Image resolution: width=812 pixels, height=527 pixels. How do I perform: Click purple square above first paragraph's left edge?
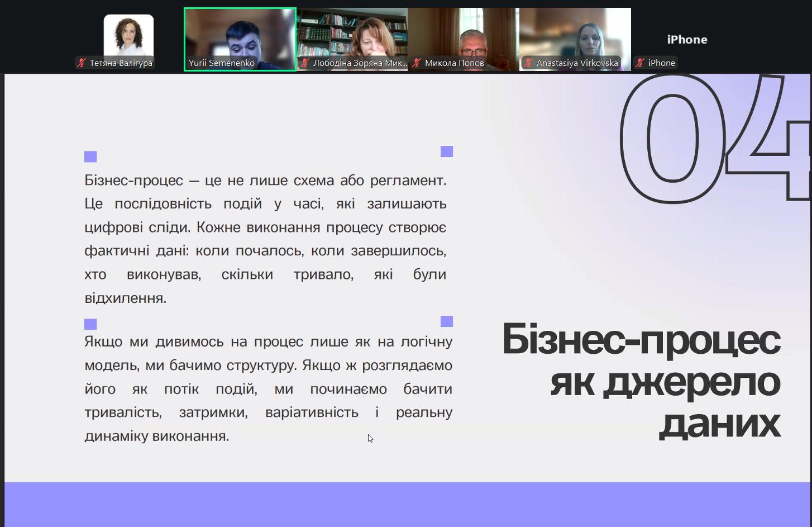(90, 156)
